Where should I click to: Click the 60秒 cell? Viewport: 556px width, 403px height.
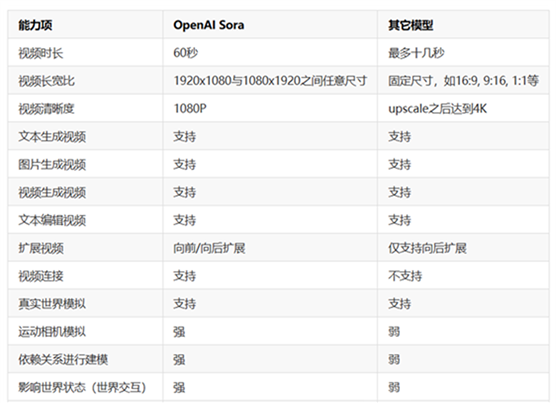pyautogui.click(x=185, y=53)
